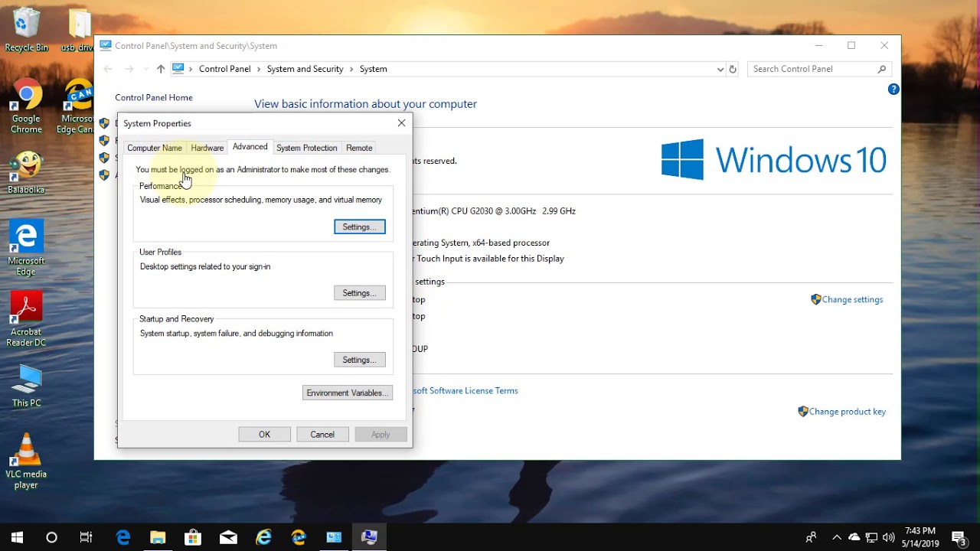Open volume speaker tray icon

888,537
